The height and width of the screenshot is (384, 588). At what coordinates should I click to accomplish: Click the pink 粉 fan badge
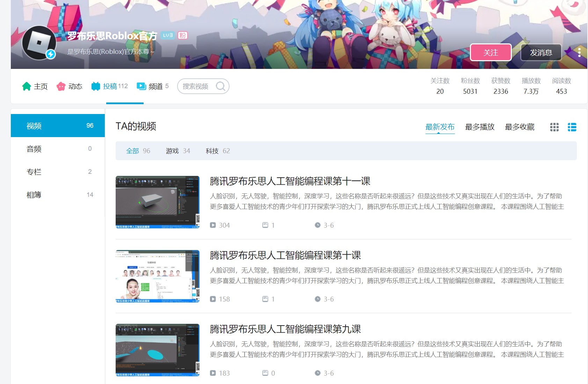pos(183,35)
